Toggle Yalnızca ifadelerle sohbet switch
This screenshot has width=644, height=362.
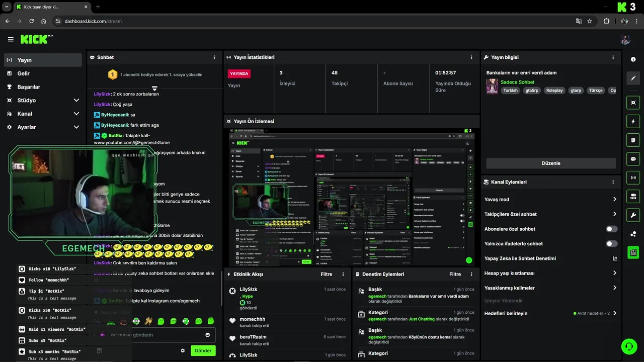click(612, 244)
